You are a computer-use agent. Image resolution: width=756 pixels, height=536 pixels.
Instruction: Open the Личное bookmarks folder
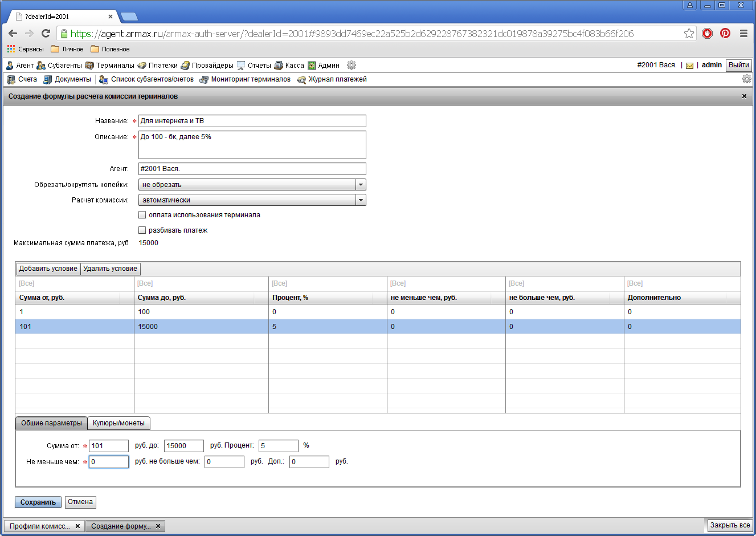click(67, 49)
